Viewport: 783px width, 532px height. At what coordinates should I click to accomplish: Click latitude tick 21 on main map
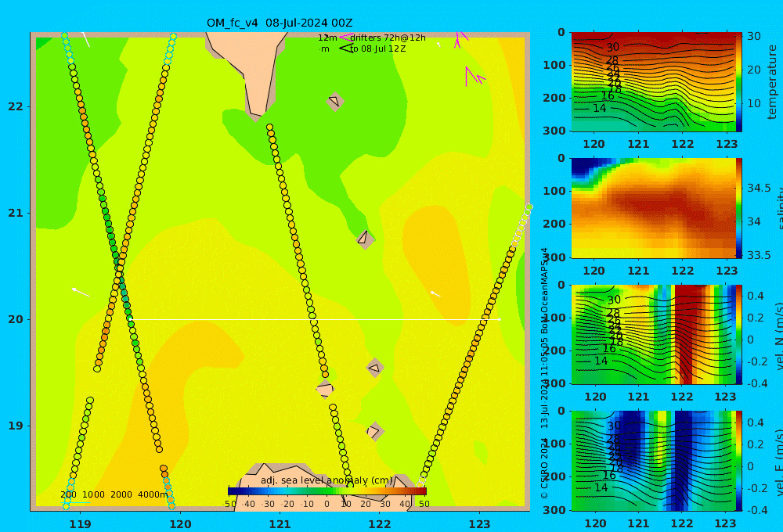(16, 213)
